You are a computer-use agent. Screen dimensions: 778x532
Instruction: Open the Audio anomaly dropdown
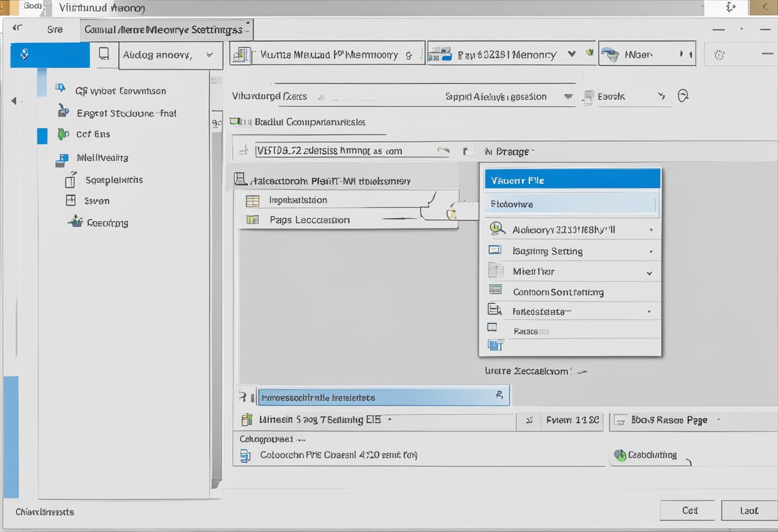pyautogui.click(x=170, y=55)
